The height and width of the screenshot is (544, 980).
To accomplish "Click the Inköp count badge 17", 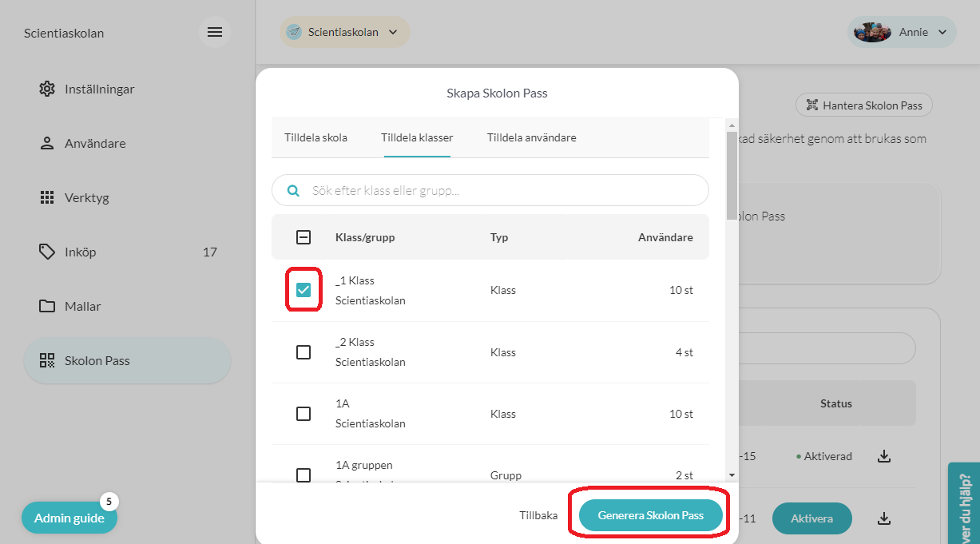I will pyautogui.click(x=210, y=252).
